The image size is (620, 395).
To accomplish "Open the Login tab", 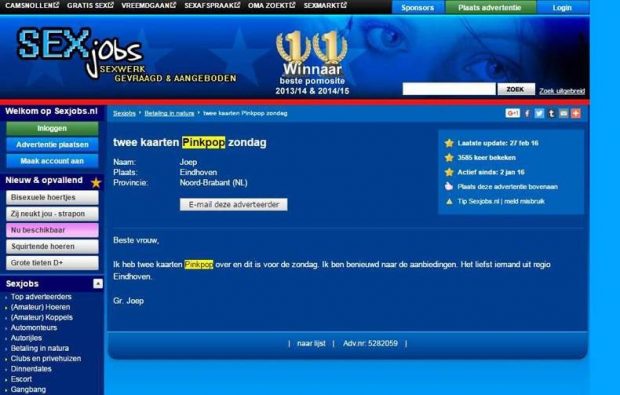I will point(562,7).
